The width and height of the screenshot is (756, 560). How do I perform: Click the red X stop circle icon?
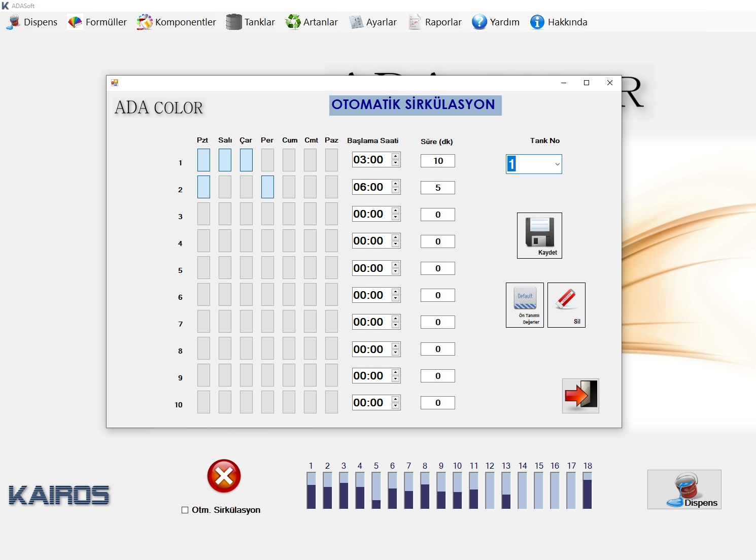(x=224, y=476)
